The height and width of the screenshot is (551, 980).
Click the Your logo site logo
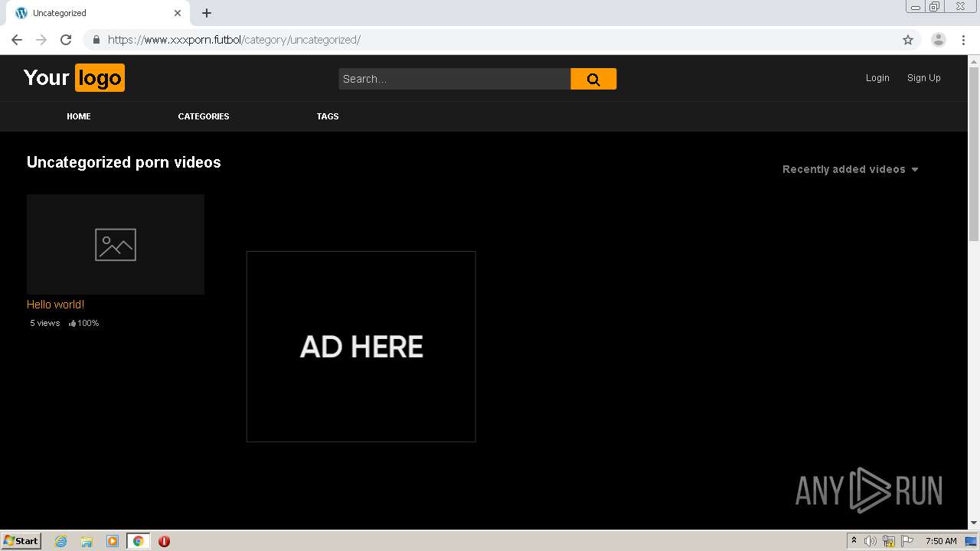coord(74,78)
